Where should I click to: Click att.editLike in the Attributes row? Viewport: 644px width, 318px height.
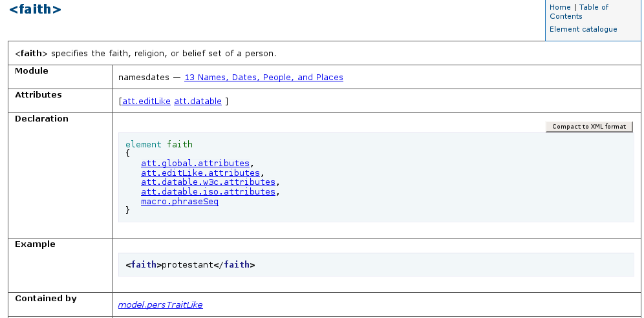pos(146,101)
